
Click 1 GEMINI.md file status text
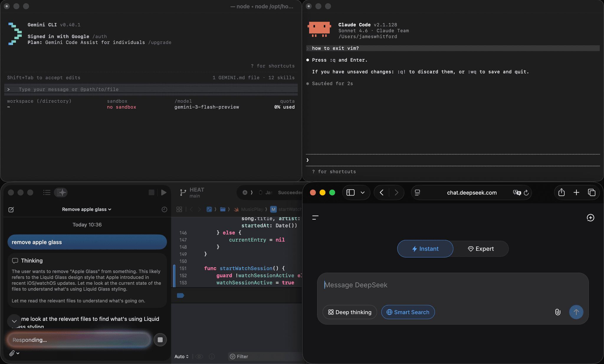(236, 78)
